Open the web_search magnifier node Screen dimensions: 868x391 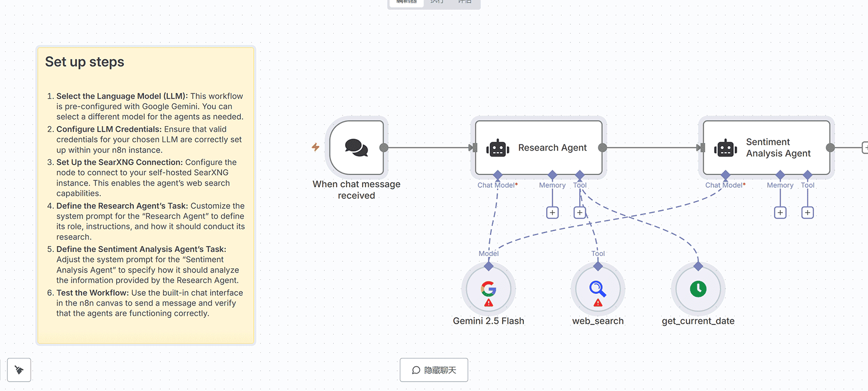[598, 290]
